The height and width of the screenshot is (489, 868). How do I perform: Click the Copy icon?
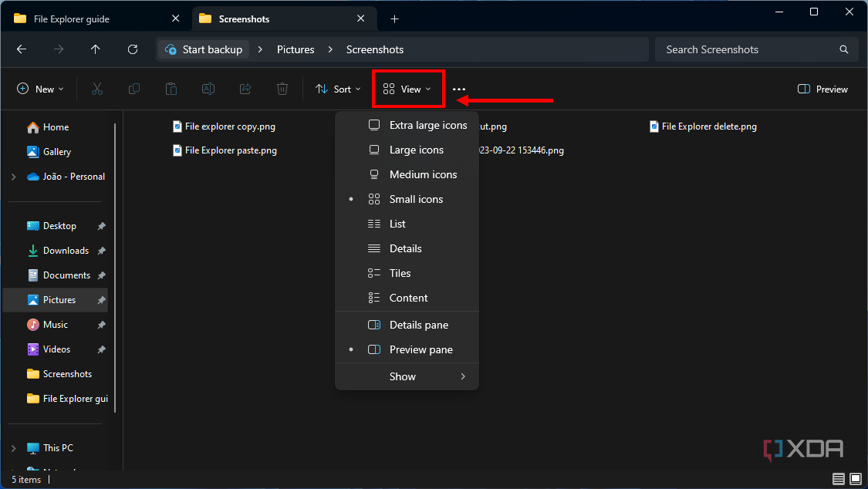pyautogui.click(x=133, y=89)
